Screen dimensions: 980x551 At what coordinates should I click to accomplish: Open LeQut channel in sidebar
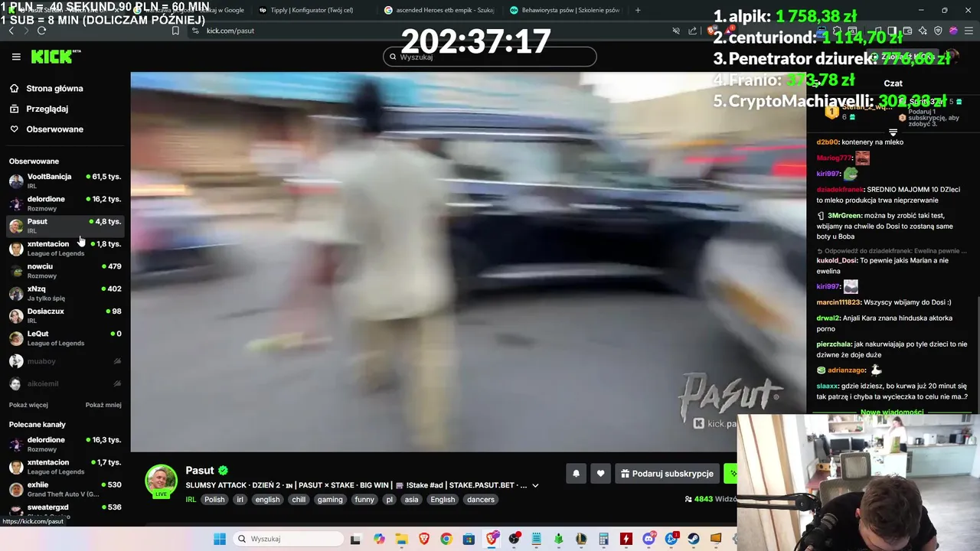tap(65, 337)
